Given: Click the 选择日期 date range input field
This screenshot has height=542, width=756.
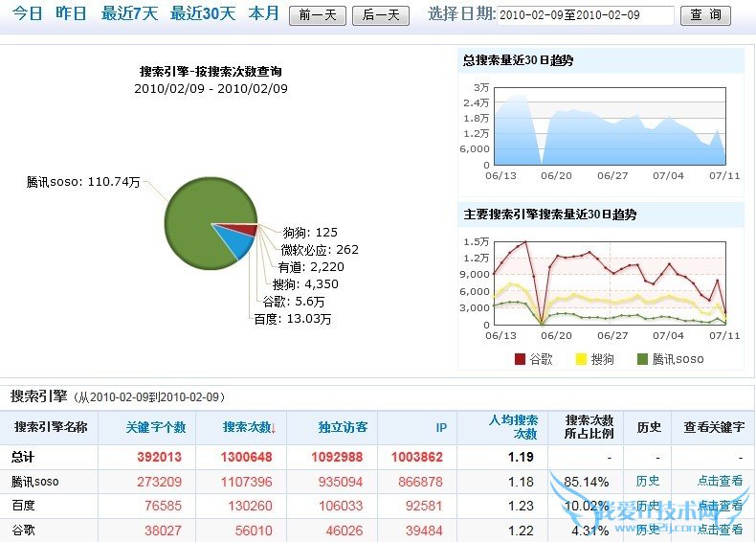Looking at the screenshot, I should 586,15.
